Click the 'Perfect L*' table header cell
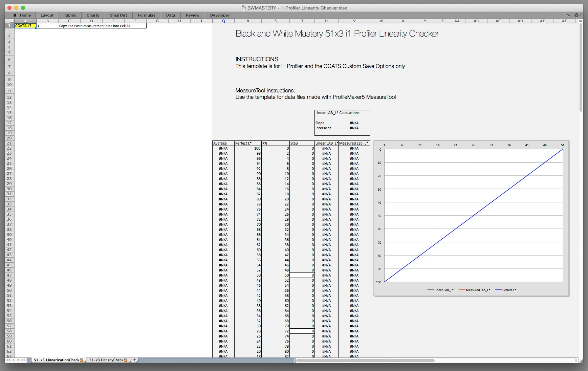The width and height of the screenshot is (588, 371). click(x=248, y=143)
